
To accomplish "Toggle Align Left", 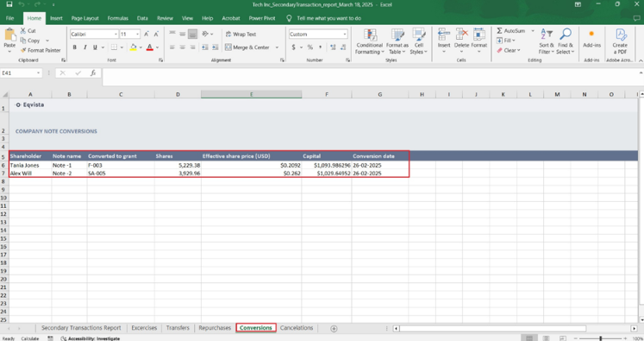I will point(172,47).
